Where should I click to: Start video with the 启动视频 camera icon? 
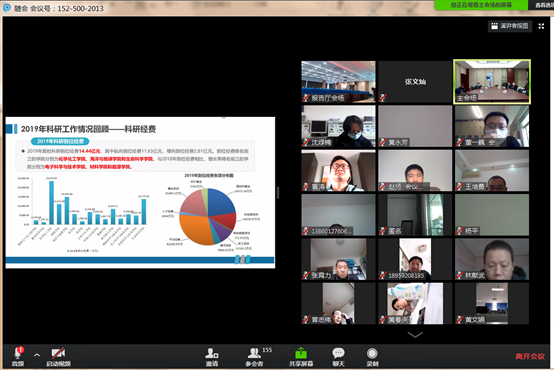pos(58,353)
